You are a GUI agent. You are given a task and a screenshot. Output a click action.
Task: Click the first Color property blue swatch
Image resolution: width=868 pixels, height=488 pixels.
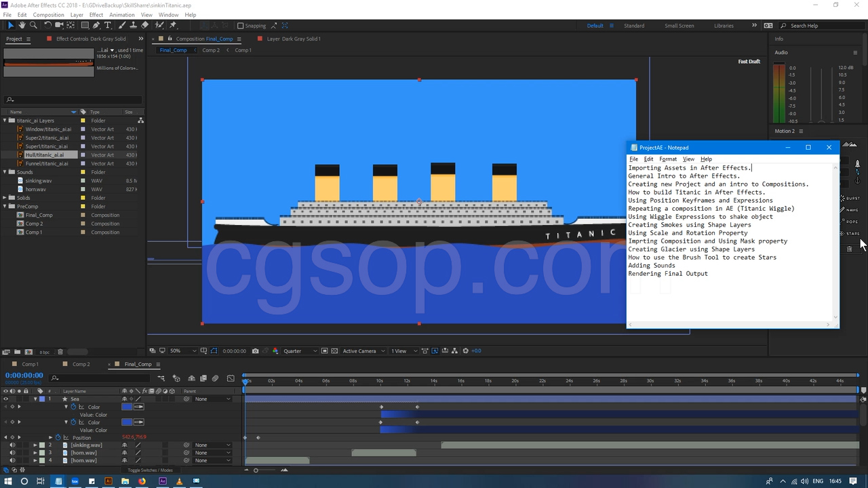click(x=127, y=407)
